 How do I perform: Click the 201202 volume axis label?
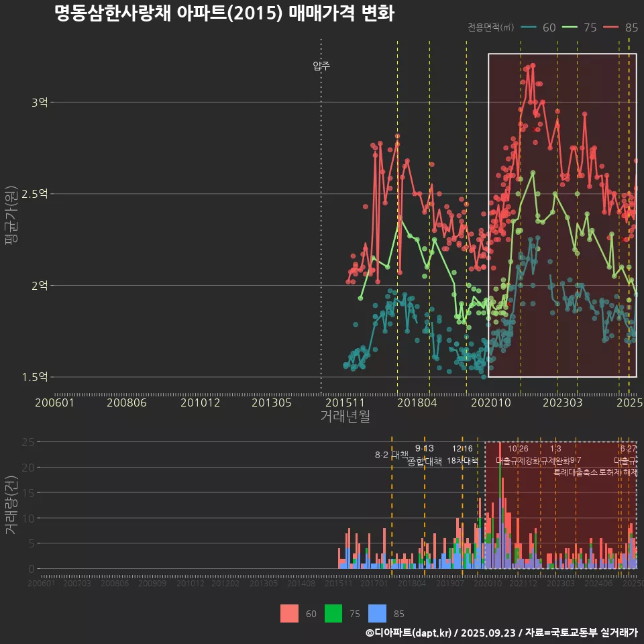225,583
